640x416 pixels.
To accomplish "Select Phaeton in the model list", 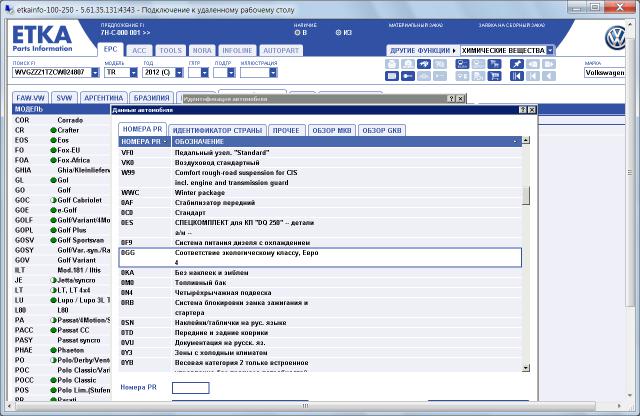I will point(61,350).
